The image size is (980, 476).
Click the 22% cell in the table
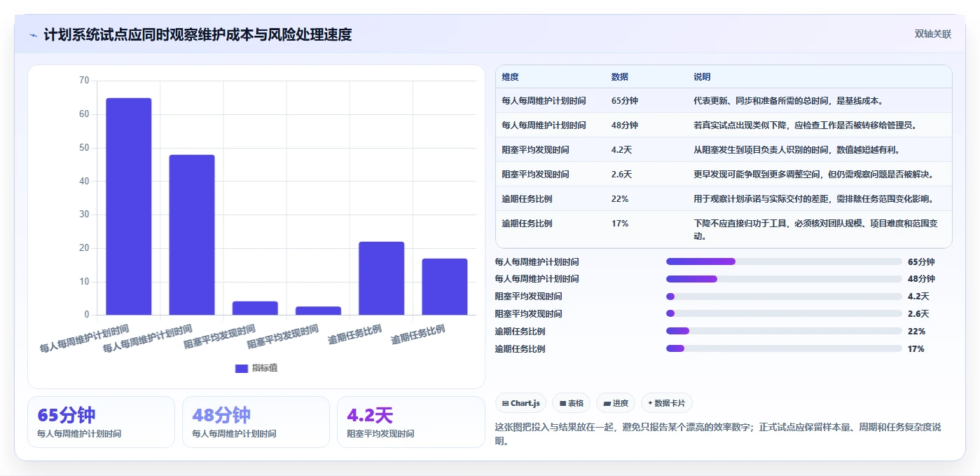[620, 199]
